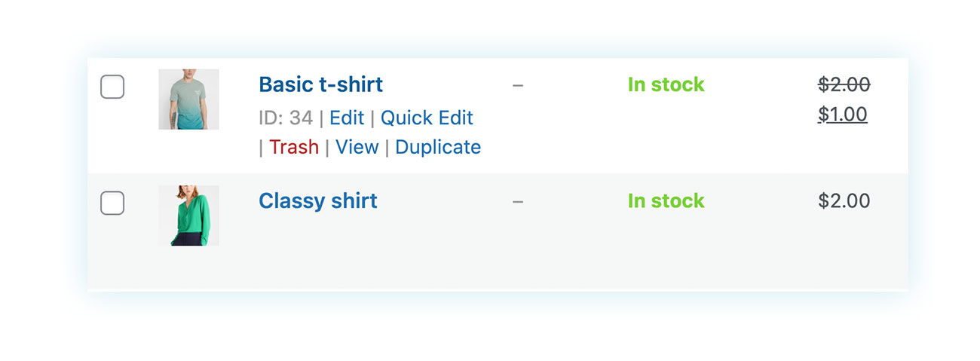Click In stock status for Classy shirt

pos(666,201)
